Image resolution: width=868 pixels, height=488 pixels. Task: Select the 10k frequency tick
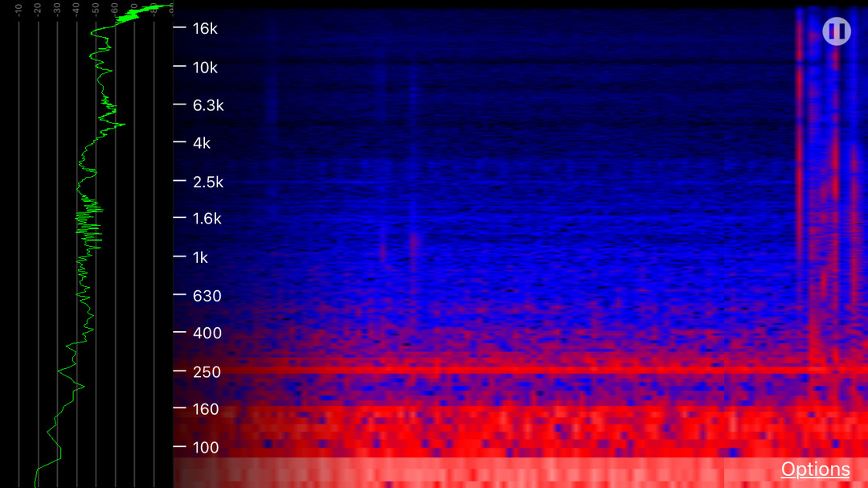tap(205, 68)
